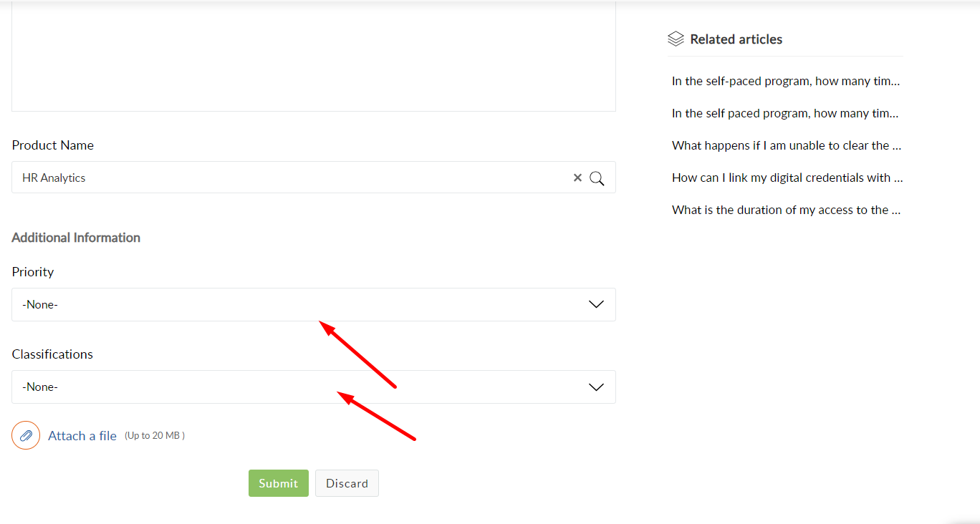Expand the Classifications dropdown arrow
Viewport: 980px width, 524px height.
(x=596, y=387)
